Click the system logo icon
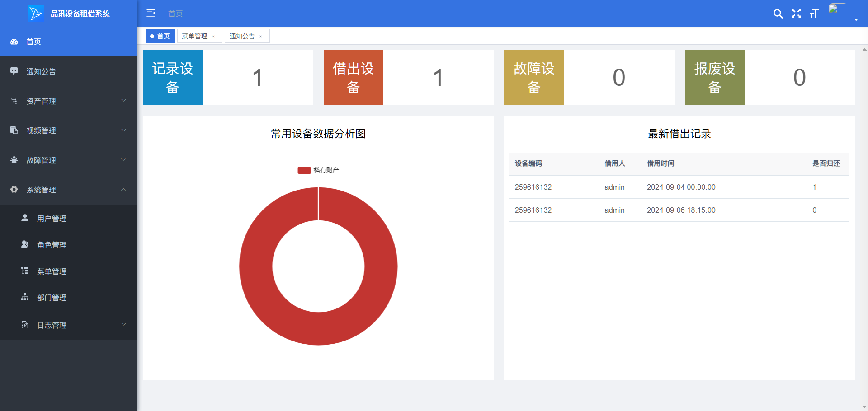This screenshot has height=411, width=868. tap(35, 14)
